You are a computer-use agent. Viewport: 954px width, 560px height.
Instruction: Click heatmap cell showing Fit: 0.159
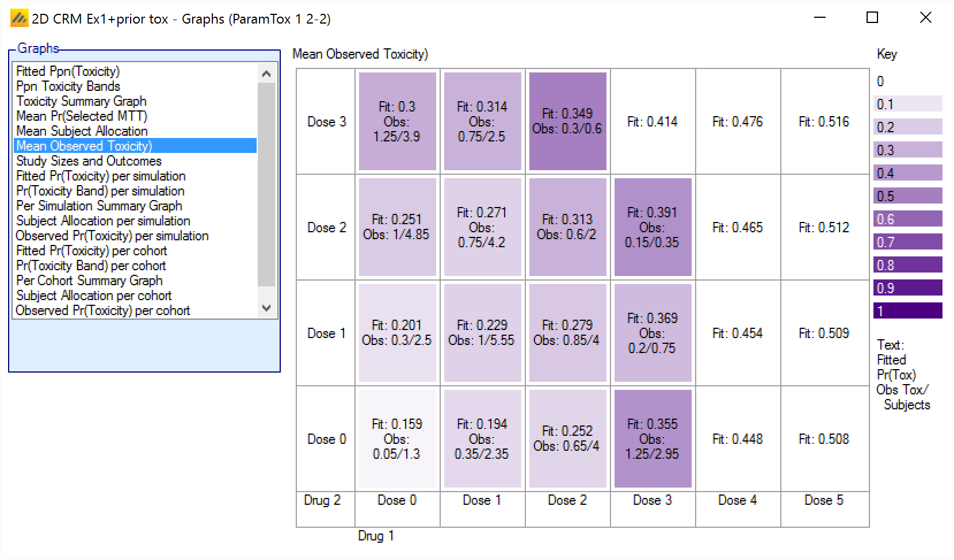(397, 439)
